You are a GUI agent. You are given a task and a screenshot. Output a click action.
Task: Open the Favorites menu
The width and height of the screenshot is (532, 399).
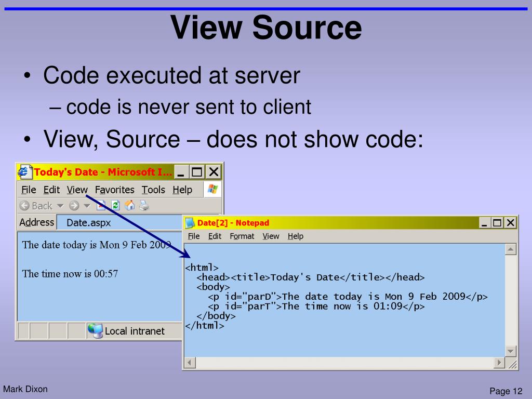(114, 190)
